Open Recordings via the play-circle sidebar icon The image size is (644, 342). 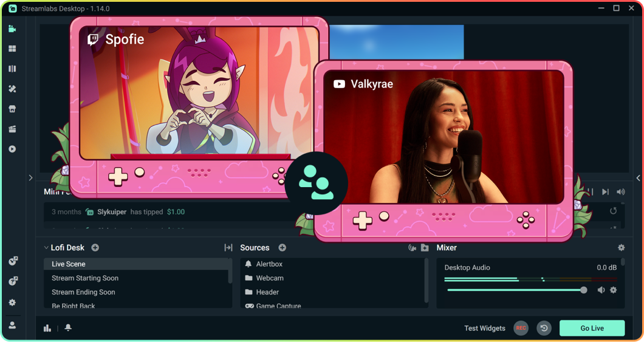12,149
